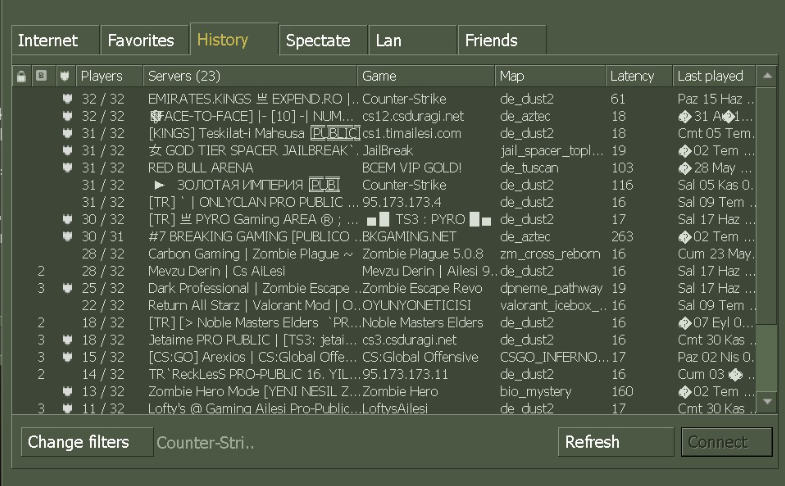Click valorant_icebox map cell
This screenshot has height=486, width=785.
tap(551, 305)
